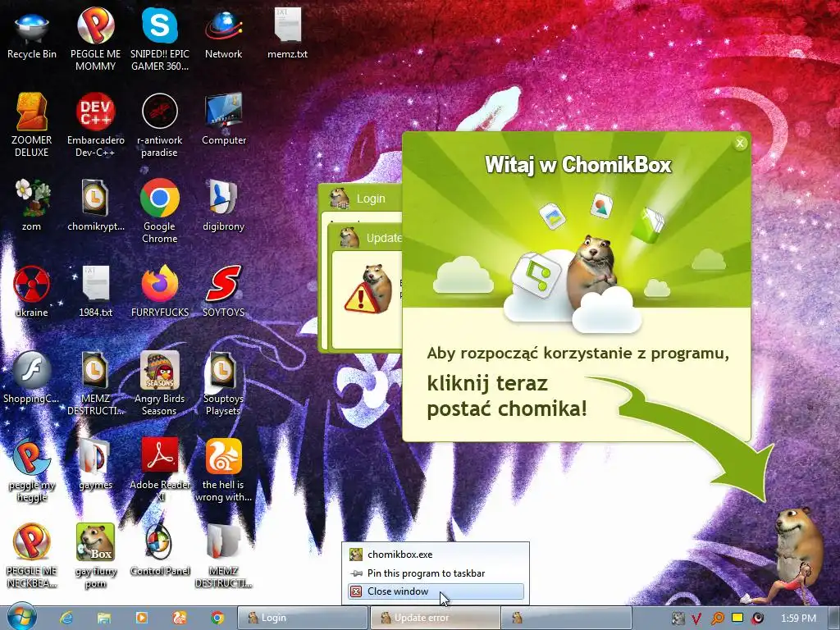Screen dimensions: 840x630
Task: Select the ShoppingC... Flash icon
Action: 32,378
